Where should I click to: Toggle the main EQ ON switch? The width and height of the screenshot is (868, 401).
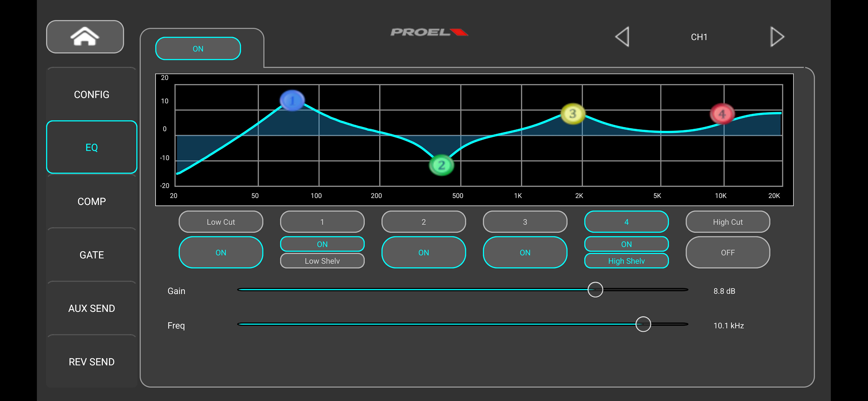[198, 49]
